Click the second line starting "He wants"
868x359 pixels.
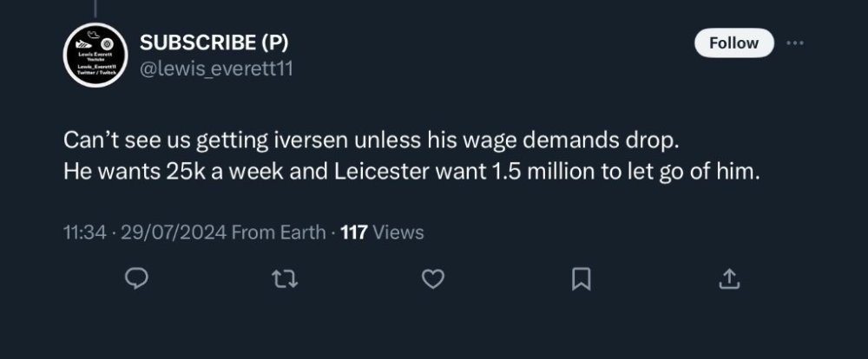[411, 172]
